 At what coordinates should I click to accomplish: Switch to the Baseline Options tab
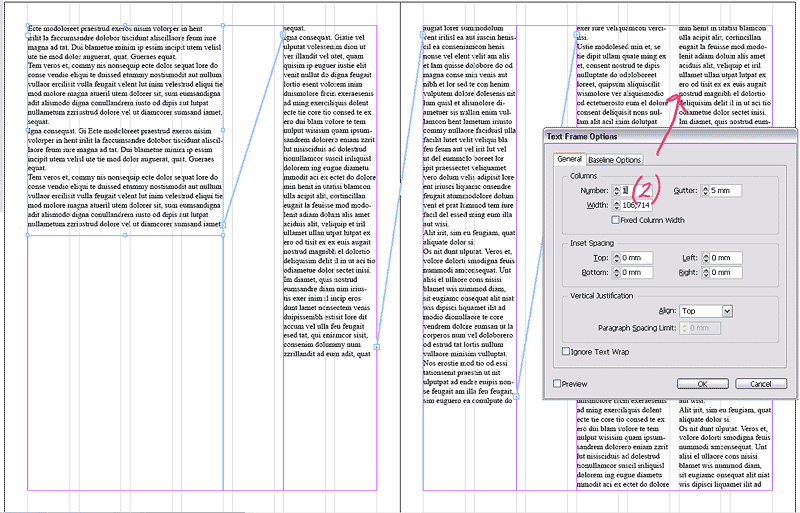click(x=614, y=160)
